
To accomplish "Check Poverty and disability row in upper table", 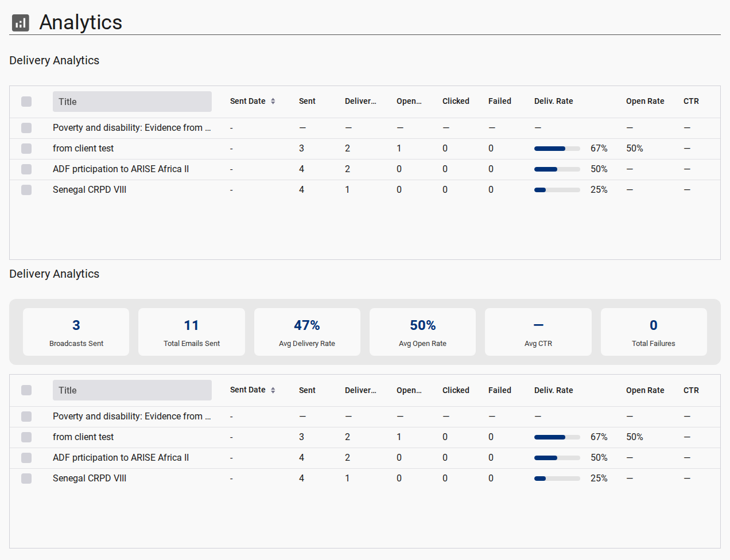I will click(26, 128).
